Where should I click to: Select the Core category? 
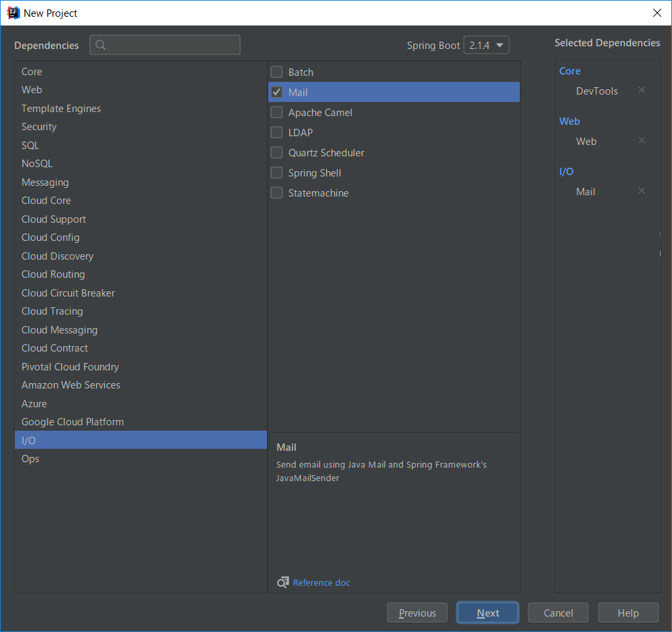click(x=141, y=72)
